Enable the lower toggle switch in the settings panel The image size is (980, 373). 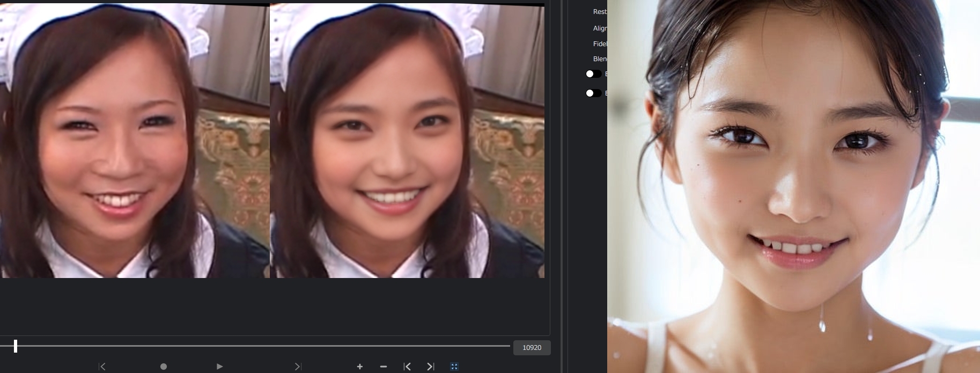(593, 93)
